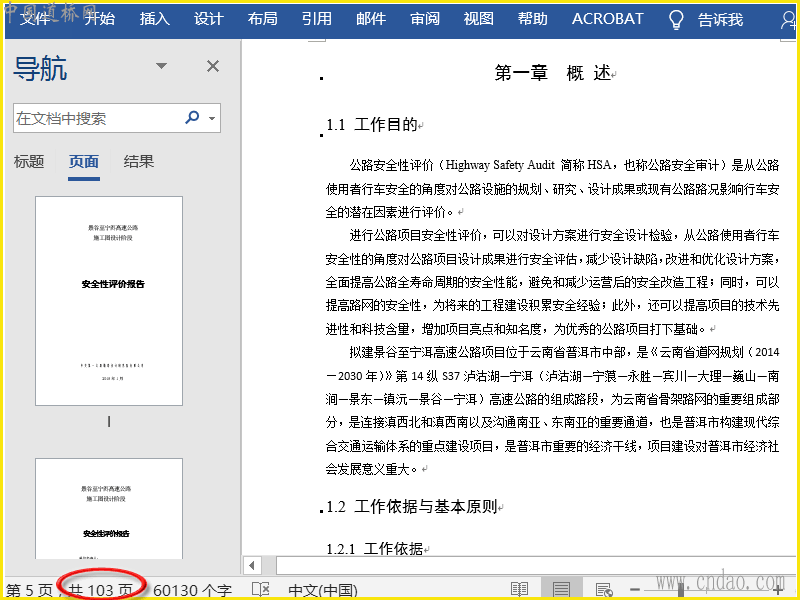800x600 pixels.
Task: Switch to the 结果 navigation tab
Action: (x=139, y=162)
